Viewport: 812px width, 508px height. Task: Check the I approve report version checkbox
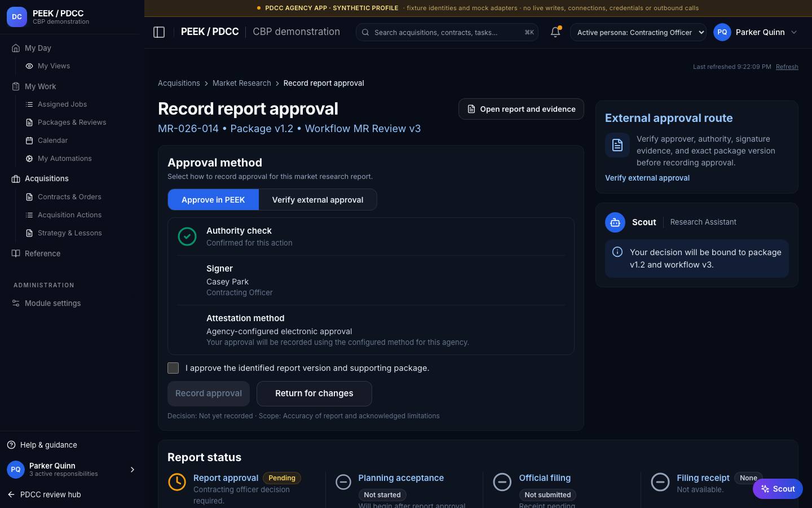point(173,368)
